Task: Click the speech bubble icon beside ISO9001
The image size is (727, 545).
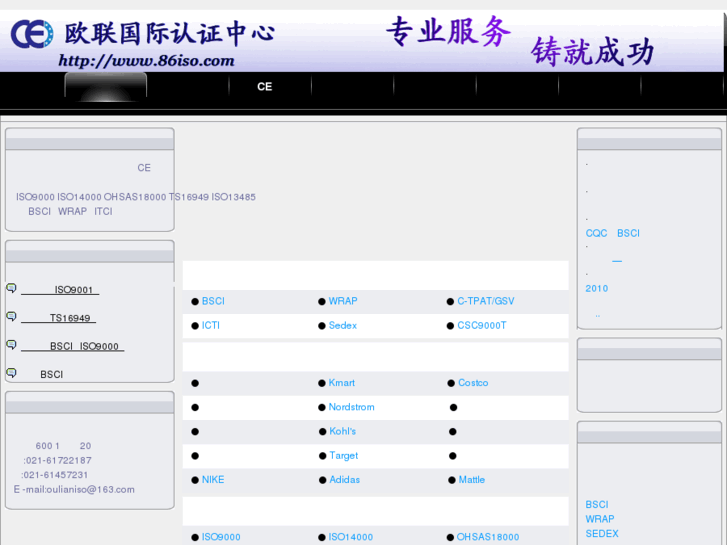Action: point(11,288)
